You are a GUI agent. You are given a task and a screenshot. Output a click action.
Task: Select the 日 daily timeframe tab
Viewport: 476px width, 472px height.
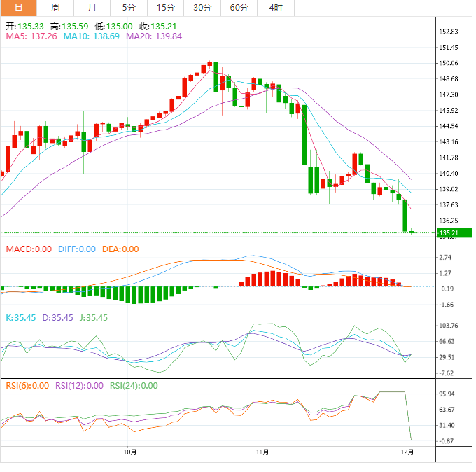[18, 8]
